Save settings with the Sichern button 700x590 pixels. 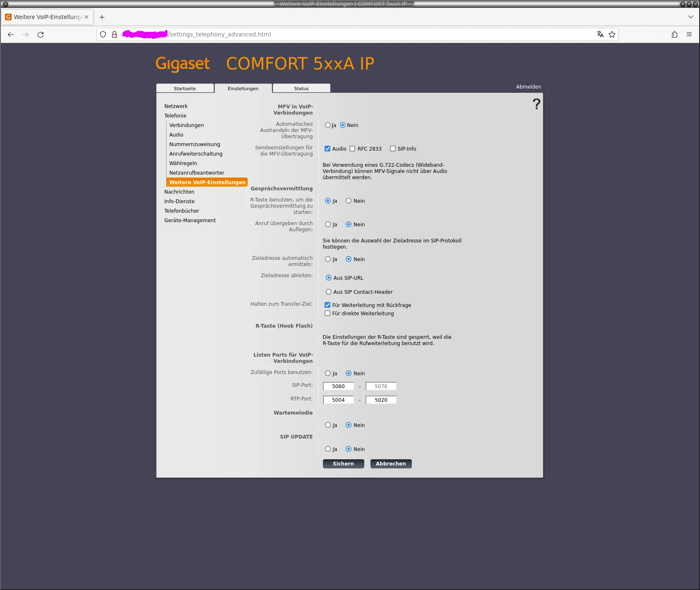pyautogui.click(x=344, y=464)
